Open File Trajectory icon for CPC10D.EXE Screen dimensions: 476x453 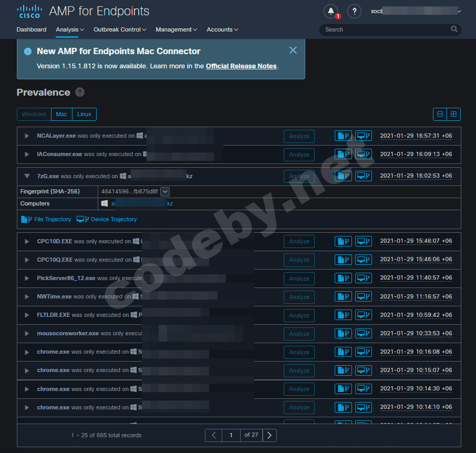pyautogui.click(x=343, y=241)
